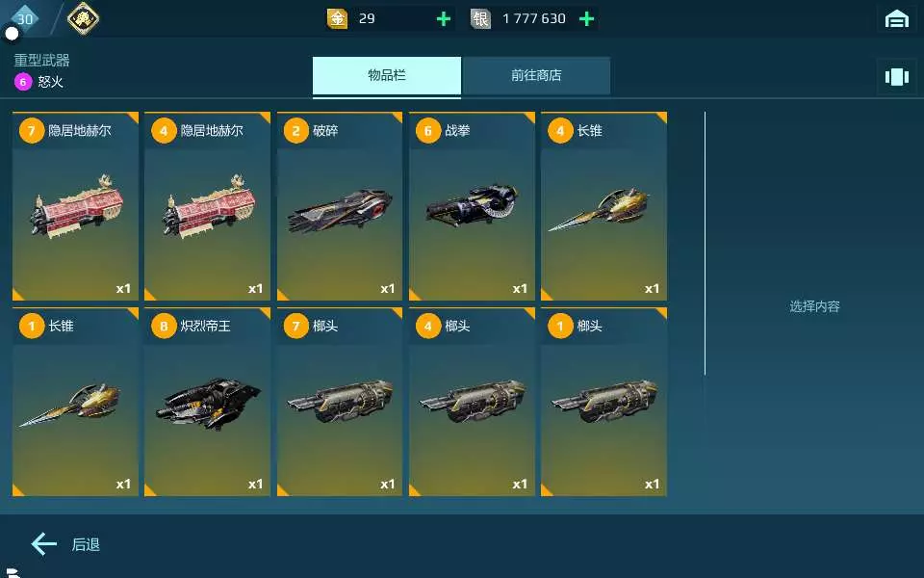Click the green plus next to gold currency
924x578 pixels.
point(443,19)
